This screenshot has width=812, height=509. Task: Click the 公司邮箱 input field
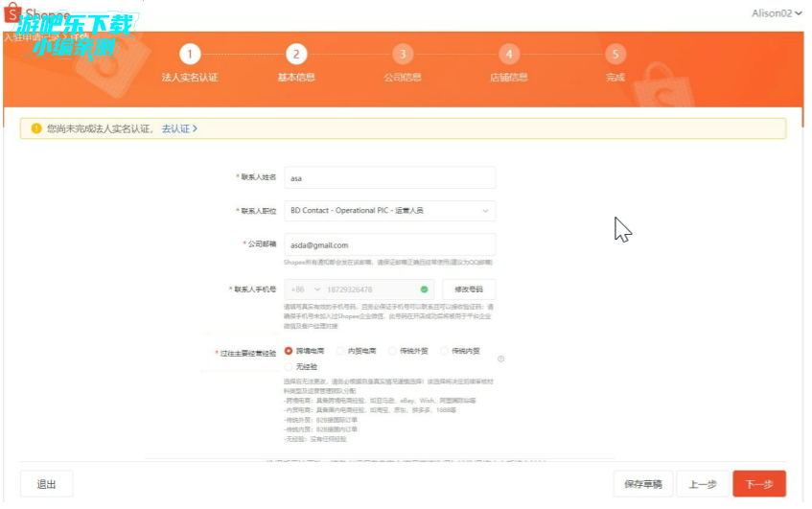click(390, 244)
